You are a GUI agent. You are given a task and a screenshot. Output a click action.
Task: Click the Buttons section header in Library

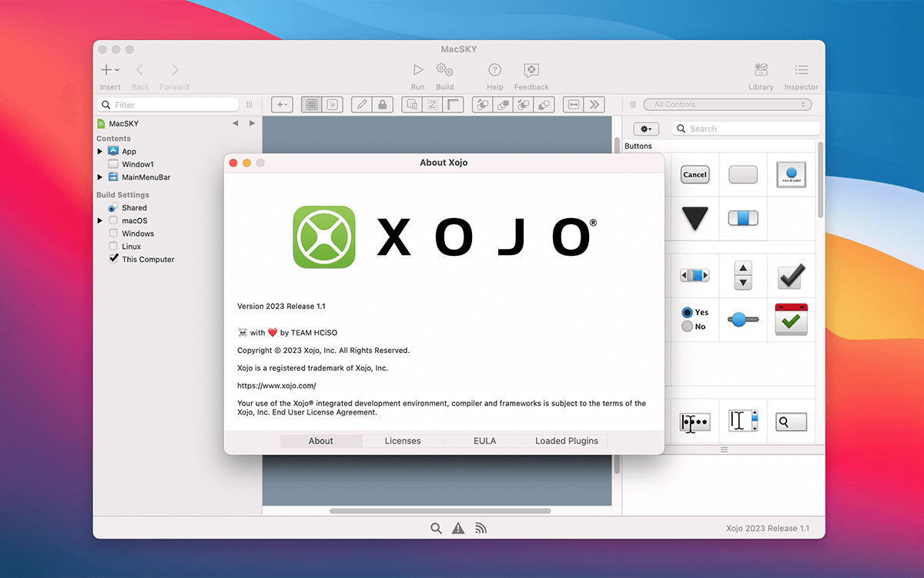(x=638, y=146)
